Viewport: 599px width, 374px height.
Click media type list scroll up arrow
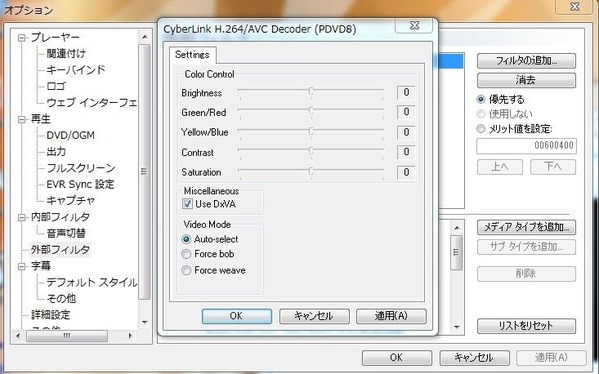457,228
